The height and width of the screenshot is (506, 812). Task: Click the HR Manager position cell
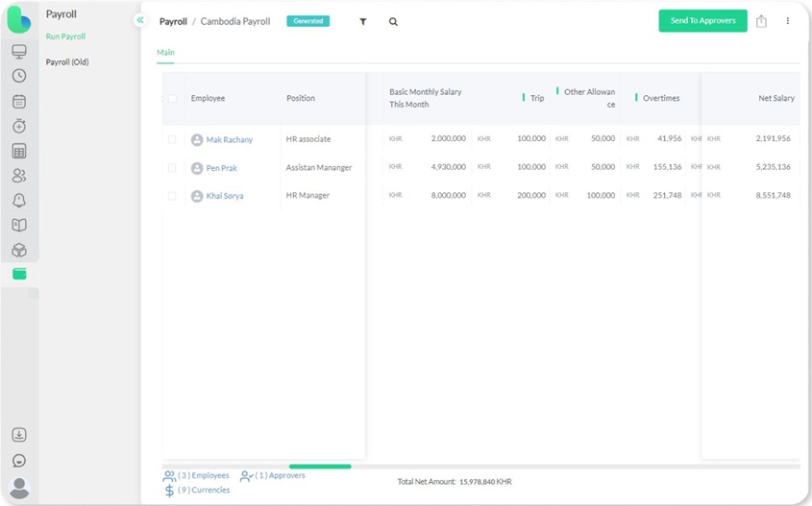(x=308, y=196)
